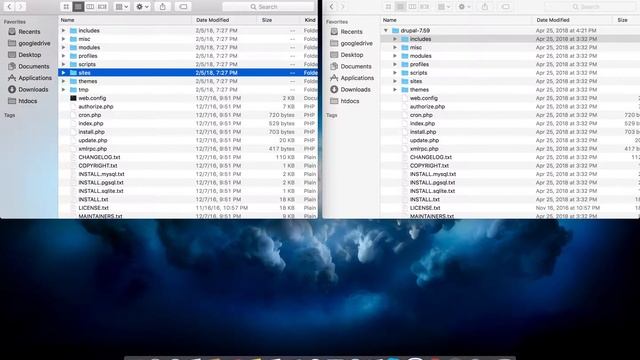Click the Search field in left Finder window
This screenshot has width=640, height=360.
click(268, 7)
